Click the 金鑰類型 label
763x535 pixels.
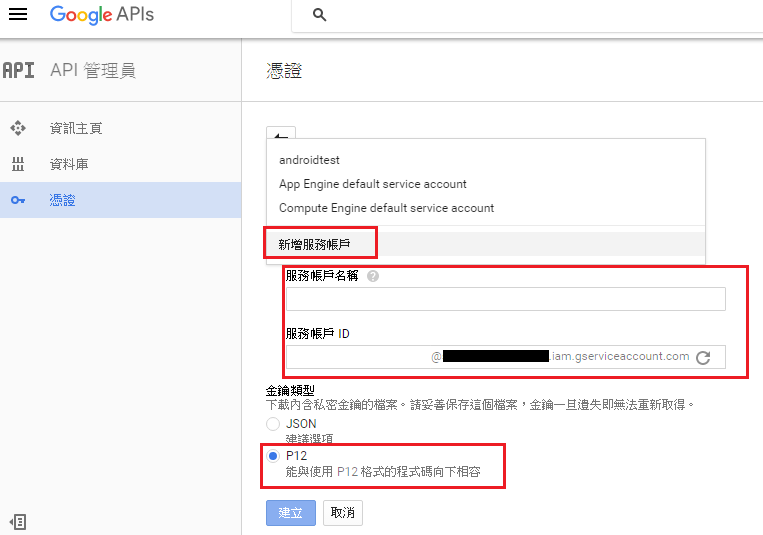(290, 390)
